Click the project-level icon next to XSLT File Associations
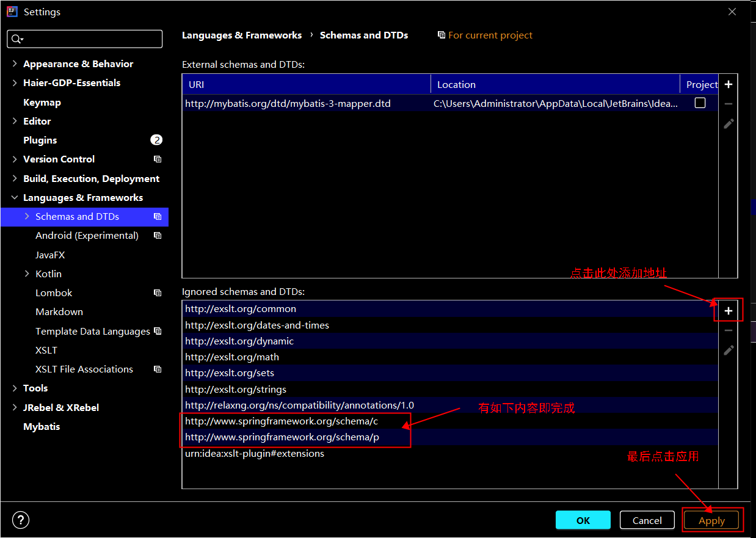The height and width of the screenshot is (538, 756). point(158,369)
